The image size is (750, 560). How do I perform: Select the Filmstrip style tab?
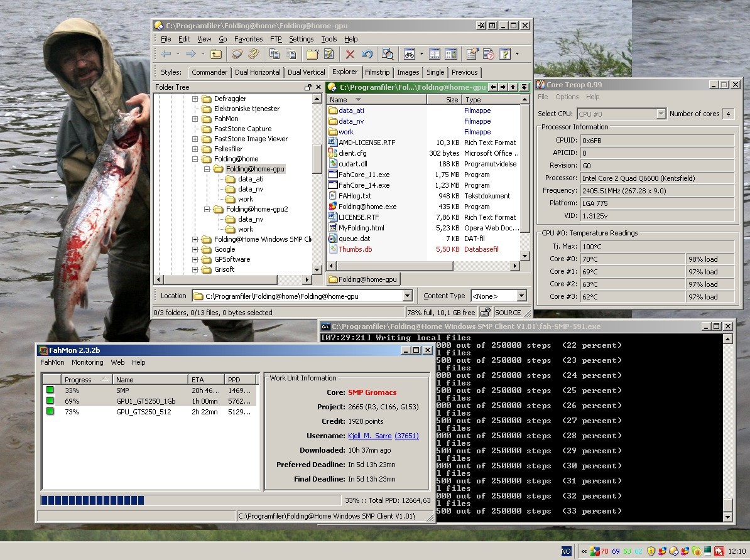click(378, 72)
